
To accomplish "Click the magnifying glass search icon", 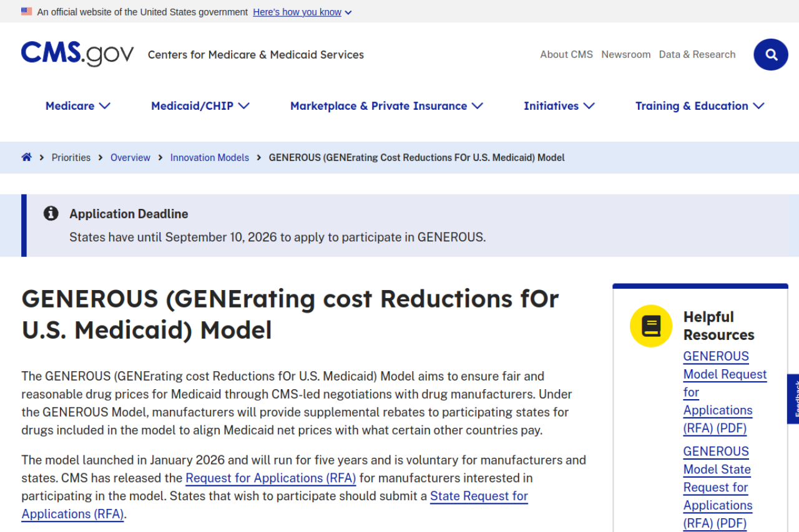I will tap(770, 55).
